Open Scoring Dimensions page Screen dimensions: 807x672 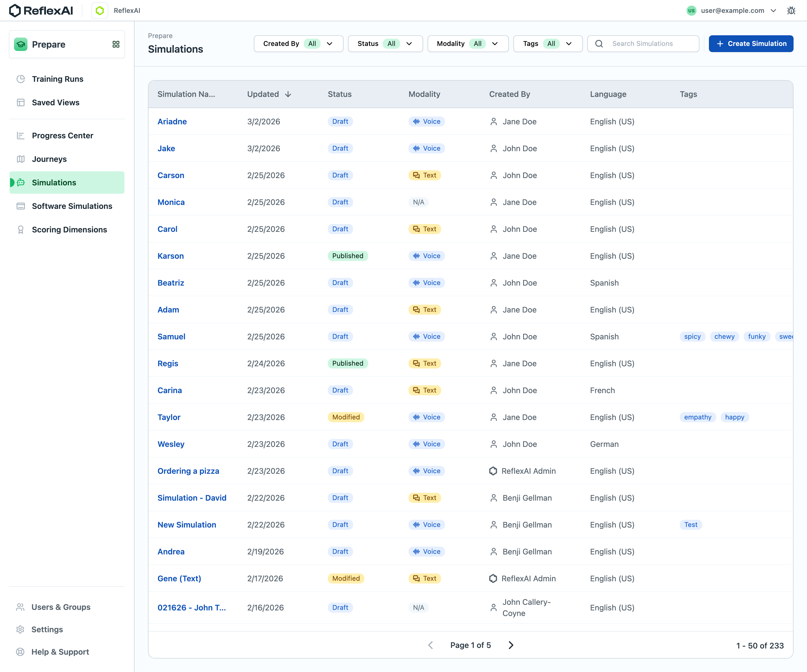[x=67, y=230]
